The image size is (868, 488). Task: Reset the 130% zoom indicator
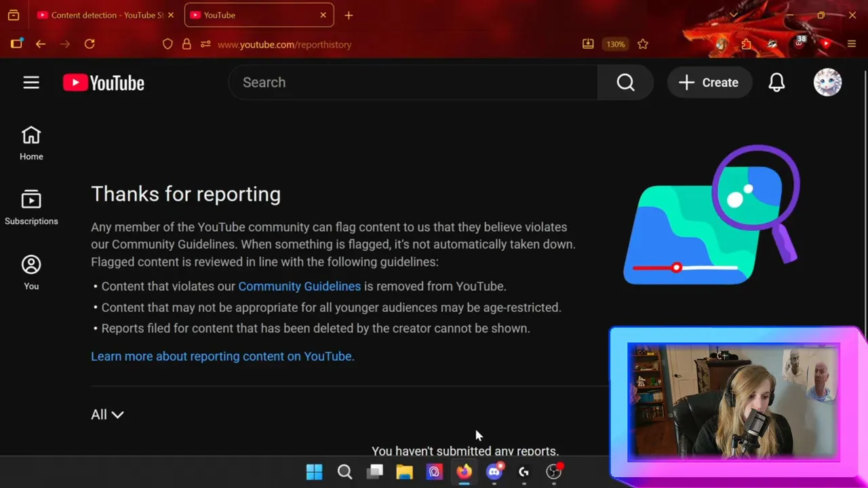click(x=616, y=44)
